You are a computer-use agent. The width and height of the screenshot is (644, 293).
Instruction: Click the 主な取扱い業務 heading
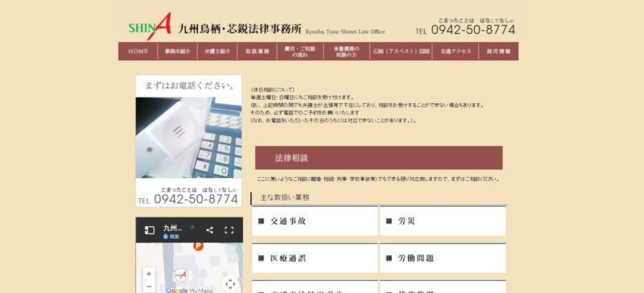click(285, 198)
